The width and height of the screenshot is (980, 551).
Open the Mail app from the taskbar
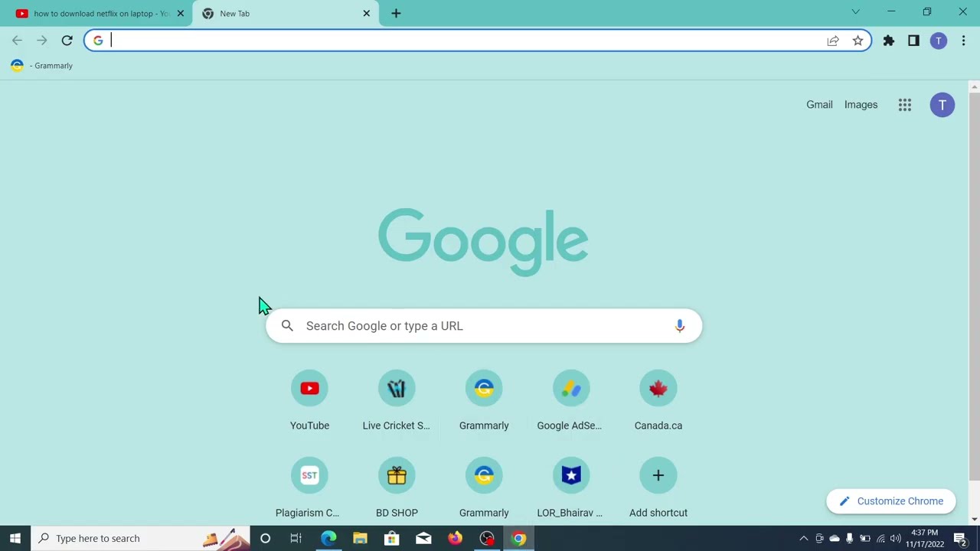click(x=423, y=538)
